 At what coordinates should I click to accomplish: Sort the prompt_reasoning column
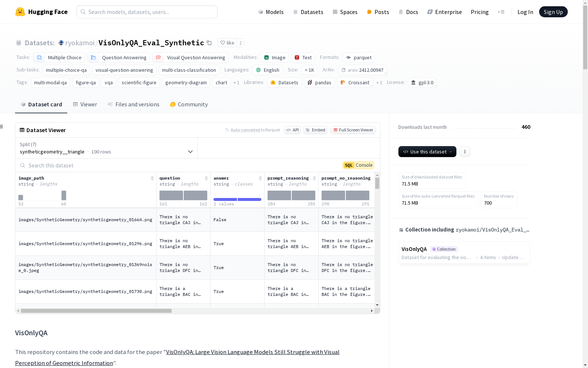click(x=314, y=178)
